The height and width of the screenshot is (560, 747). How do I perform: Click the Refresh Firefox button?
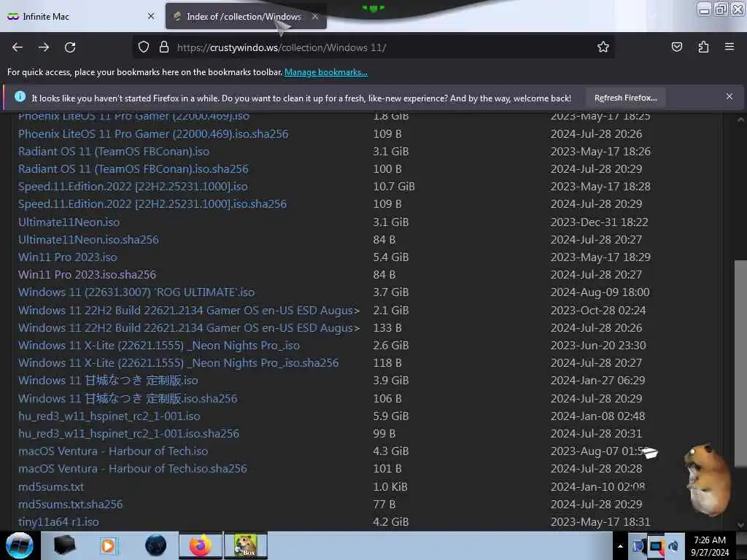click(x=625, y=98)
